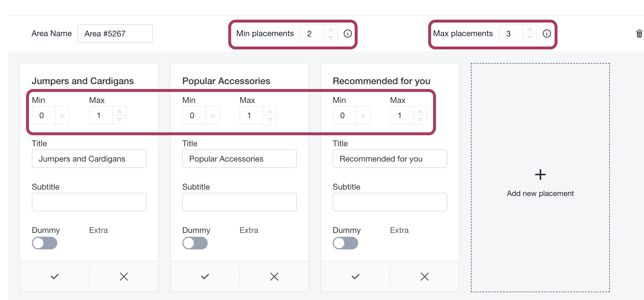The width and height of the screenshot is (644, 300).
Task: Focus the Area Name input field
Action: pyautogui.click(x=115, y=34)
